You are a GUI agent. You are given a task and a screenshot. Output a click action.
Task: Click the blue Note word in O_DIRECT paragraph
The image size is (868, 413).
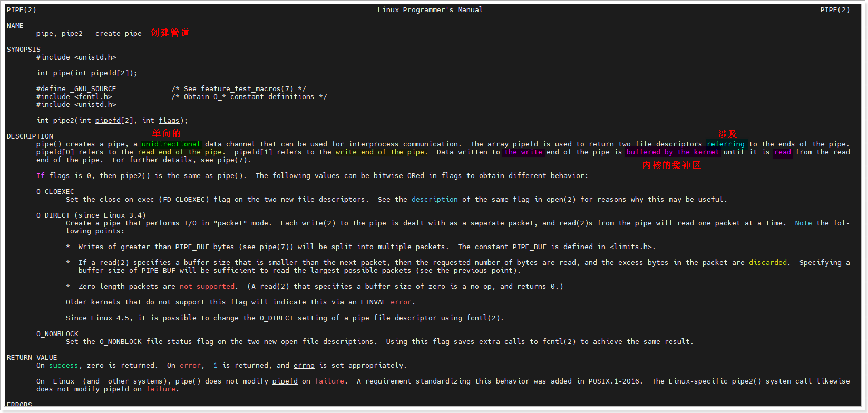pos(803,223)
